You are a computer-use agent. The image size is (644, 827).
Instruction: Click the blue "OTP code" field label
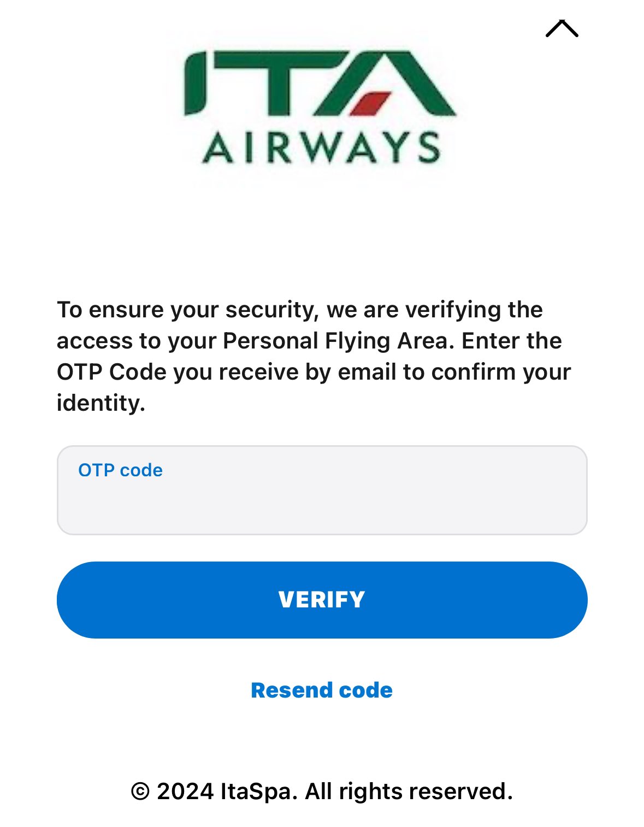click(120, 470)
